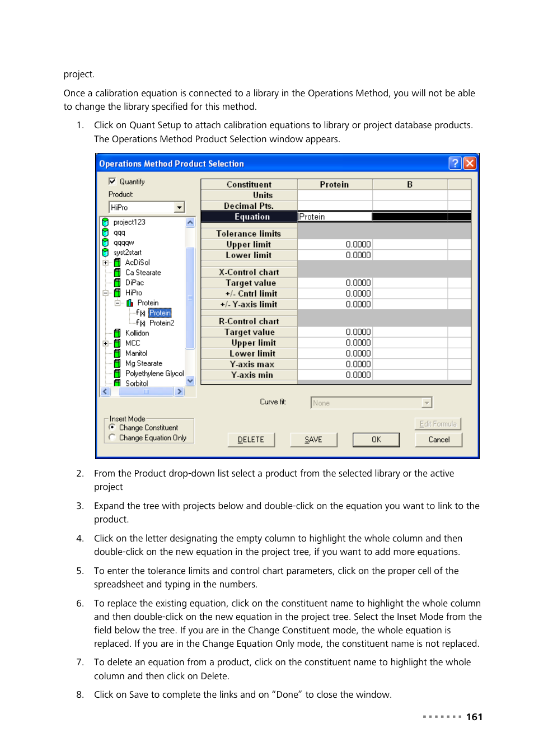Select the highlighted Protein equation
534x756 pixels.
(x=160, y=313)
